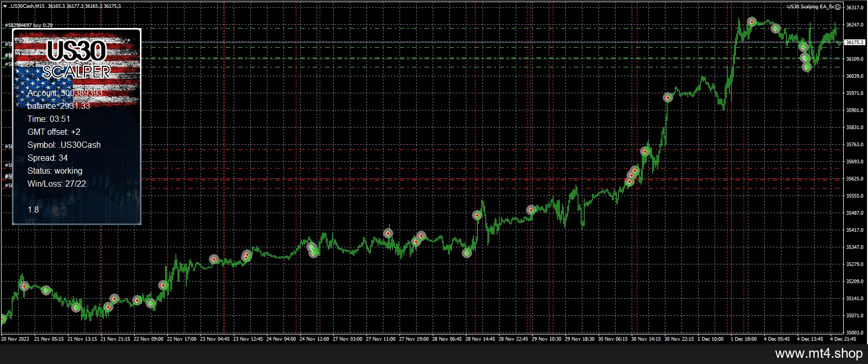
Task: Click the chart title .US30Cash,M15 text
Action: [27, 6]
